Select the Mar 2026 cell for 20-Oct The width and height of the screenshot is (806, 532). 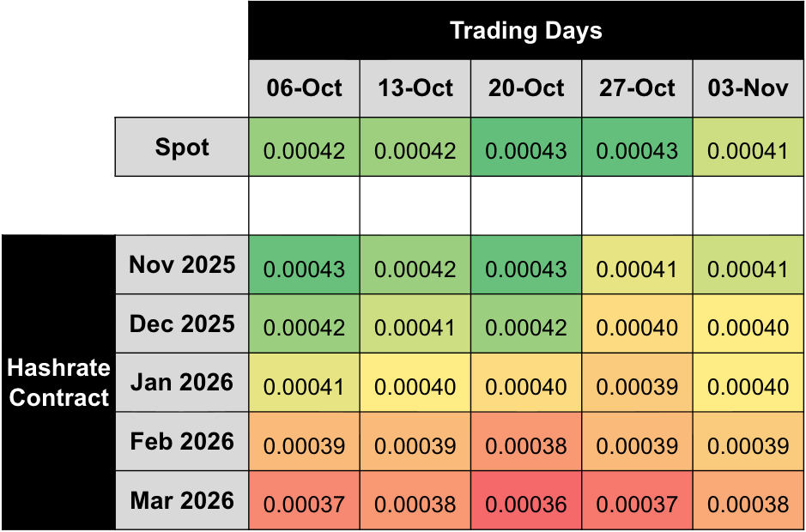tap(526, 504)
